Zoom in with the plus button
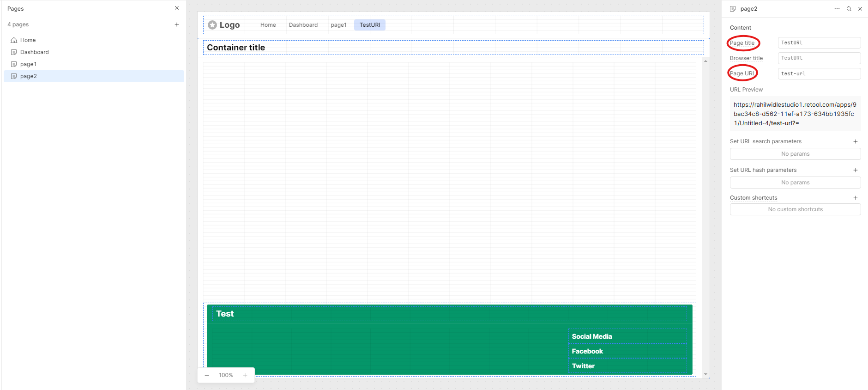 pyautogui.click(x=245, y=375)
